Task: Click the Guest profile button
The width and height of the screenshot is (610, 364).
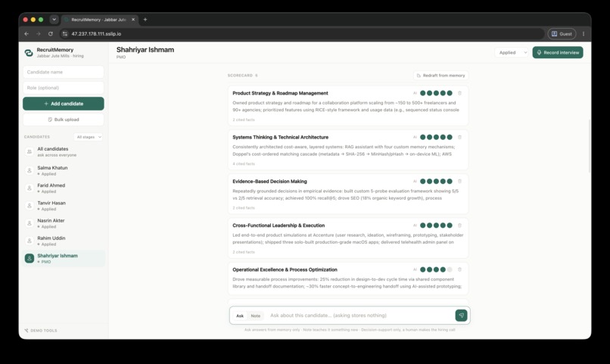Action: pos(562,34)
